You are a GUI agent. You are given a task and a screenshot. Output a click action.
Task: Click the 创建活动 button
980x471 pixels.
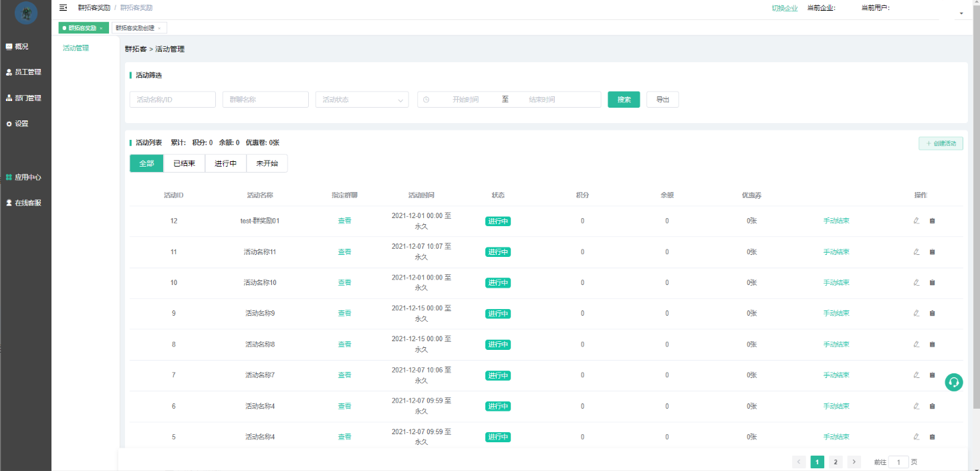coord(941,144)
